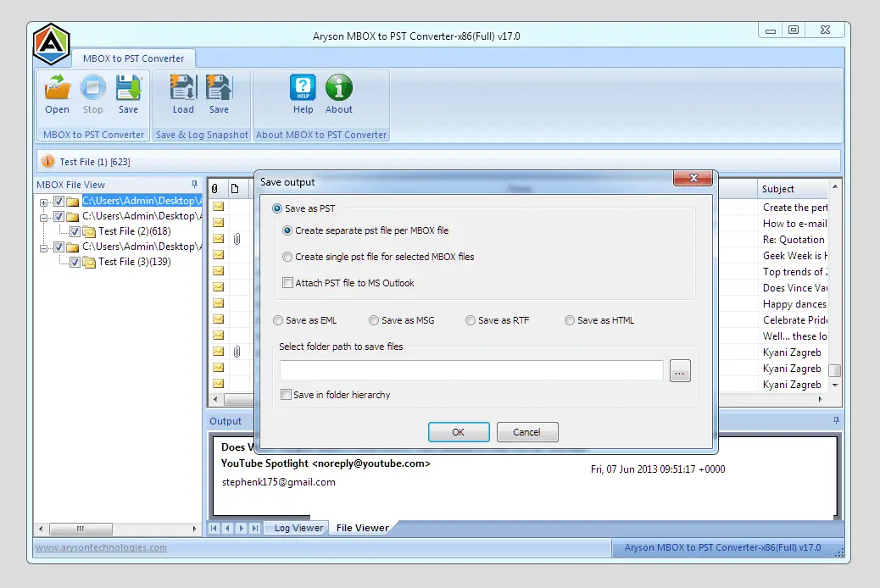Open the MBOX to PST Converter ribbon tab
This screenshot has width=880, height=588.
click(133, 58)
